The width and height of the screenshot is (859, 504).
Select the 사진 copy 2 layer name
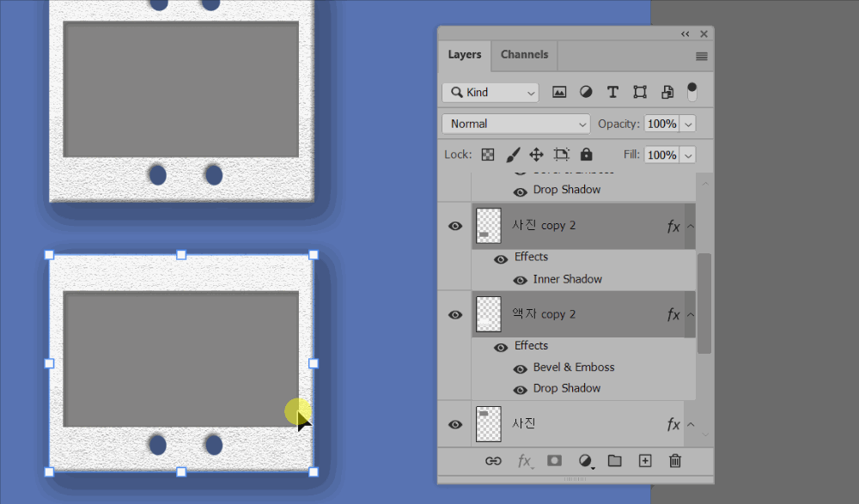point(544,225)
